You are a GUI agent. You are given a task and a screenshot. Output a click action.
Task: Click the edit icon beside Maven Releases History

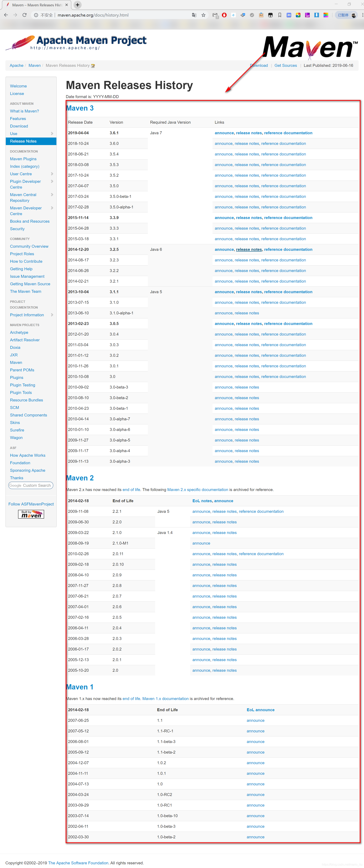[93, 66]
